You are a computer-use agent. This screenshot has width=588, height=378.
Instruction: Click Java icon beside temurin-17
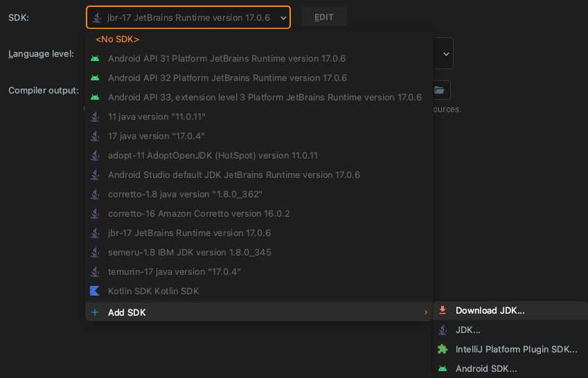96,272
